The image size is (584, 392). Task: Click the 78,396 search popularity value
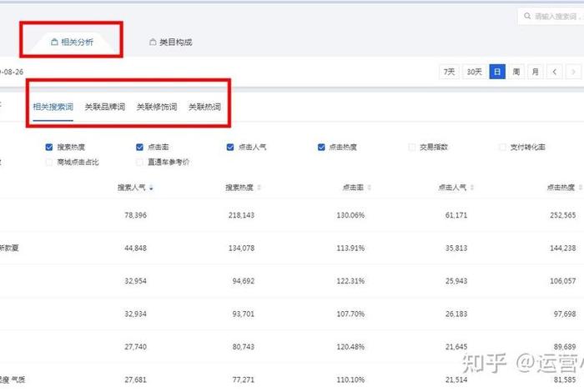click(135, 215)
